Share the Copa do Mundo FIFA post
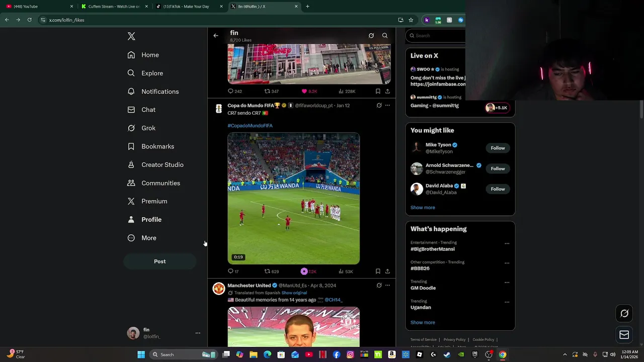The image size is (644, 362). pos(387,271)
